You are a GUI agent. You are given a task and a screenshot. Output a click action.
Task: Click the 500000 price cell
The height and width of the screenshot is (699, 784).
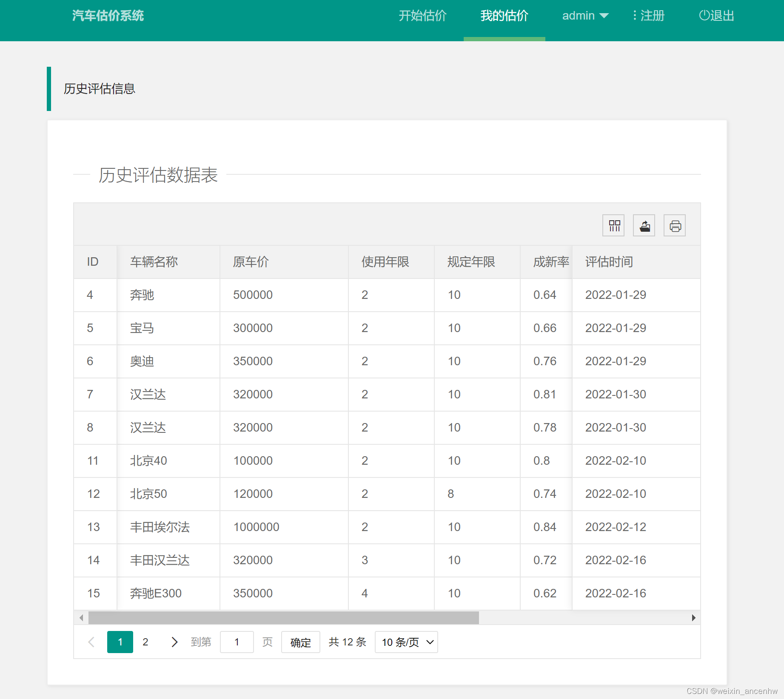point(284,295)
